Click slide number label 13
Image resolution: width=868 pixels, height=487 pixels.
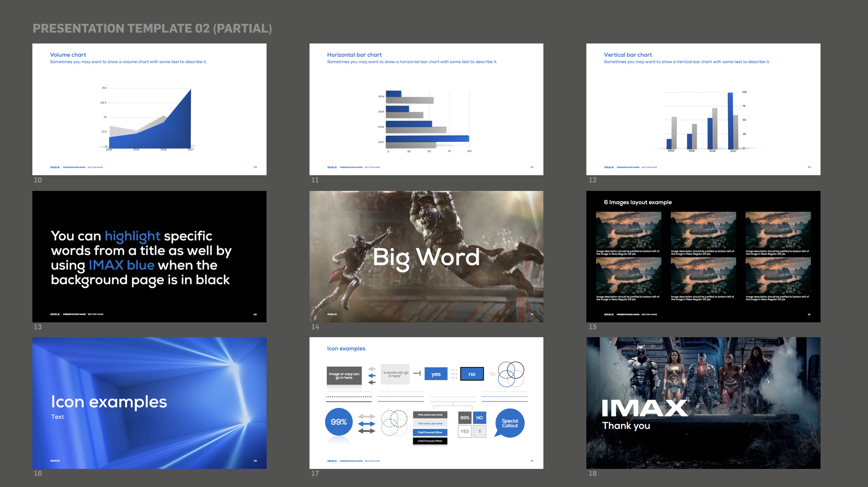[x=38, y=327]
